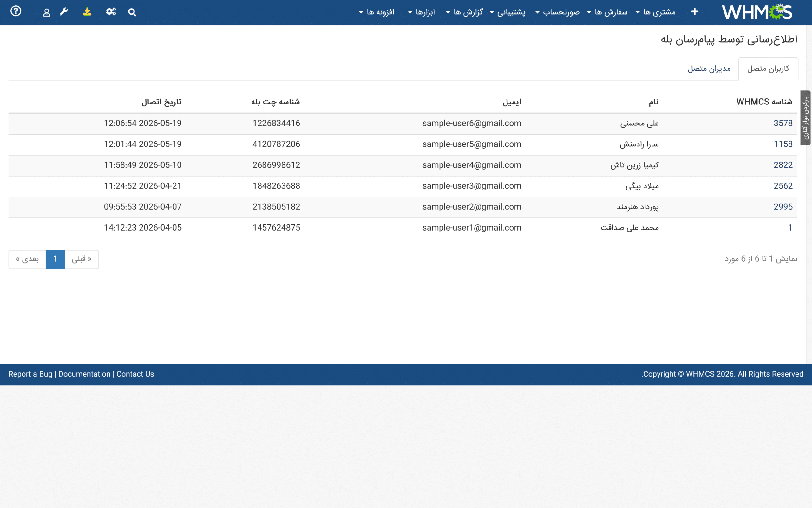Switch to the مدیران متصل tab

(709, 69)
